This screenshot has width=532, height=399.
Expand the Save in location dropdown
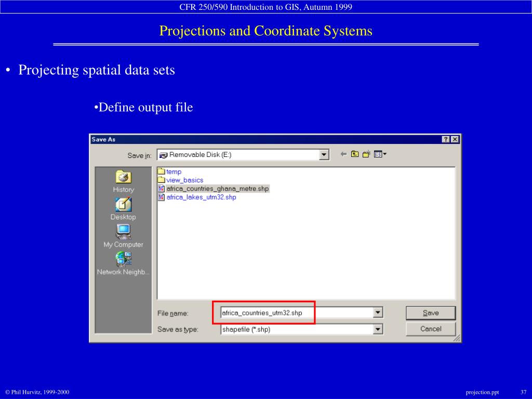[x=324, y=155]
